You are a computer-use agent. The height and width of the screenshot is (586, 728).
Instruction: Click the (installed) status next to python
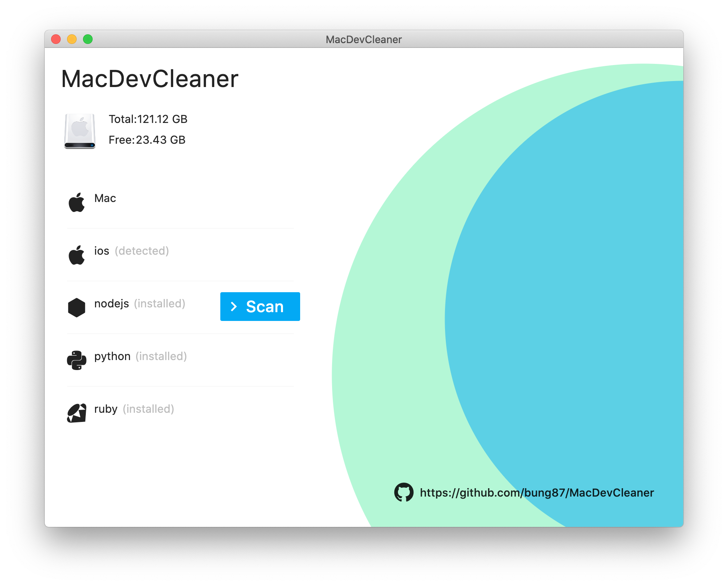tap(161, 356)
